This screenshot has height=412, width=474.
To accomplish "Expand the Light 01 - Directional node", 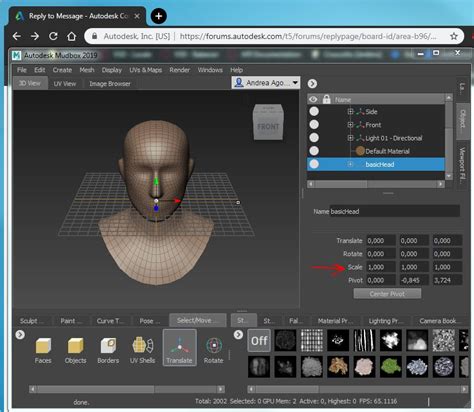I will [350, 138].
